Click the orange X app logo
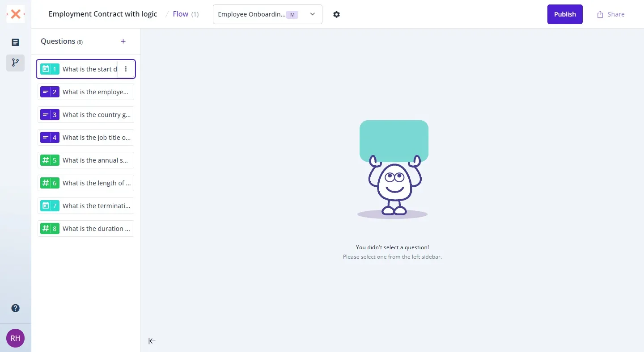This screenshot has width=644, height=352. (16, 14)
